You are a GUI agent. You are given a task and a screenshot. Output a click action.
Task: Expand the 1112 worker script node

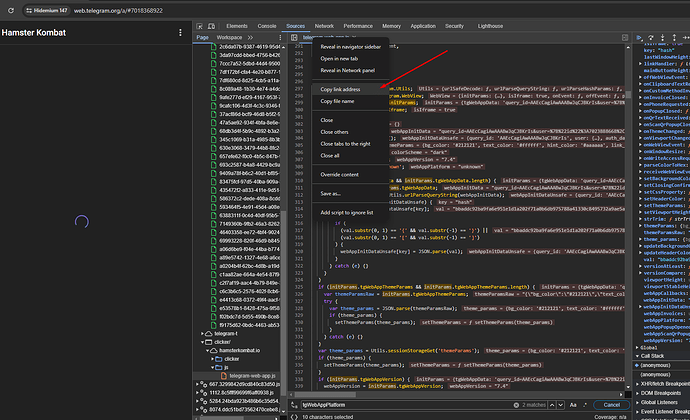pyautogui.click(x=197, y=393)
